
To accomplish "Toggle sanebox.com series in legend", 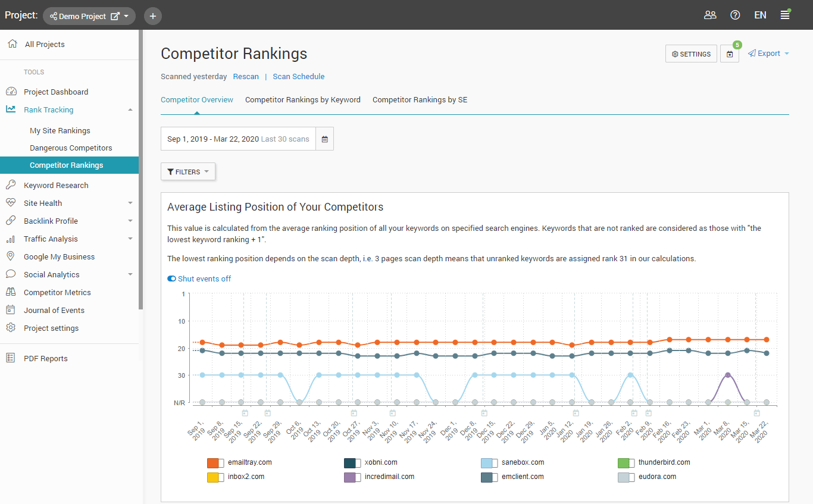I will tap(489, 463).
